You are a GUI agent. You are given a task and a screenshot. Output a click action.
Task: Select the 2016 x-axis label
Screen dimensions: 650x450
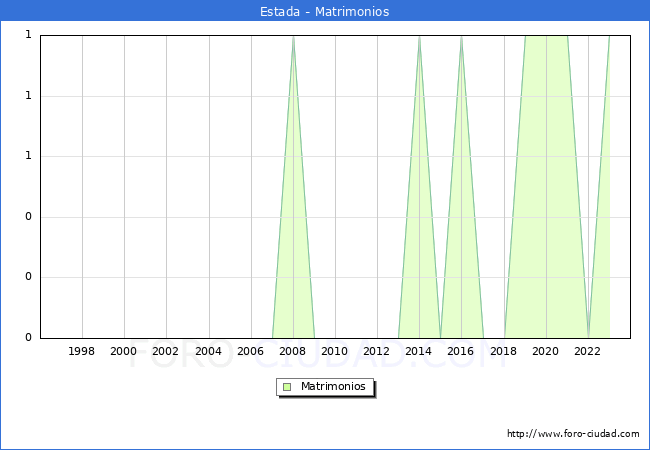[x=461, y=351]
